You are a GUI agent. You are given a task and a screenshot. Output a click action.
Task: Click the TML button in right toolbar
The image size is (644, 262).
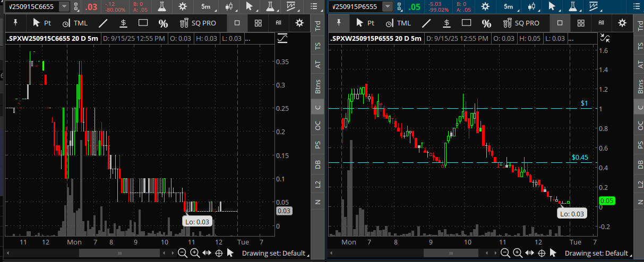click(x=399, y=23)
